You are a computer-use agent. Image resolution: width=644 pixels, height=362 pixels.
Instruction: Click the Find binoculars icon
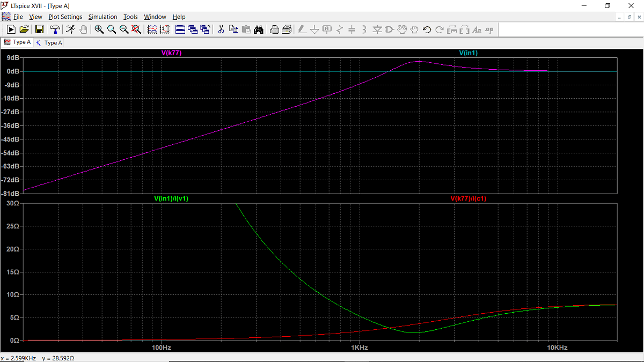coord(259,29)
